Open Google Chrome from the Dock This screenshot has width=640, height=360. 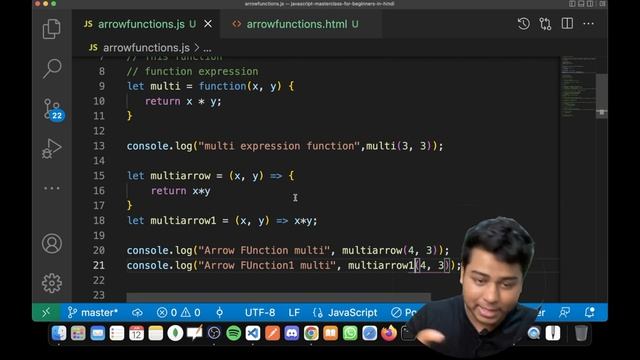[x=311, y=333]
